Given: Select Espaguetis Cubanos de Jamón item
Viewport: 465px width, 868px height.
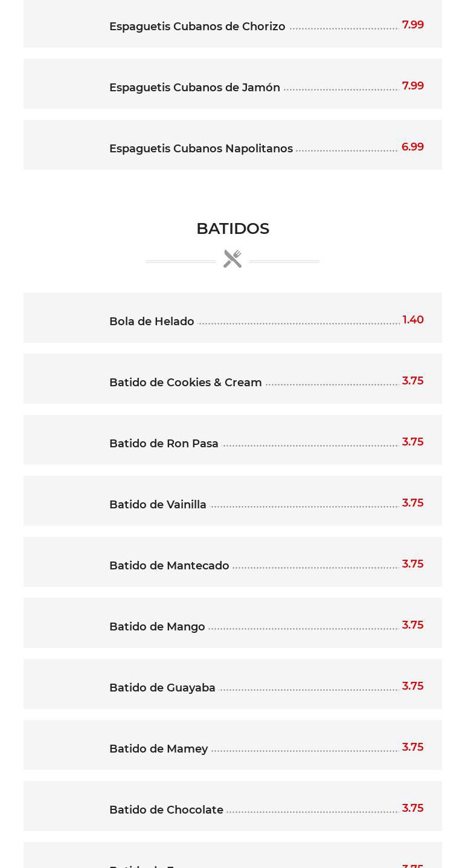Looking at the screenshot, I should coord(194,88).
